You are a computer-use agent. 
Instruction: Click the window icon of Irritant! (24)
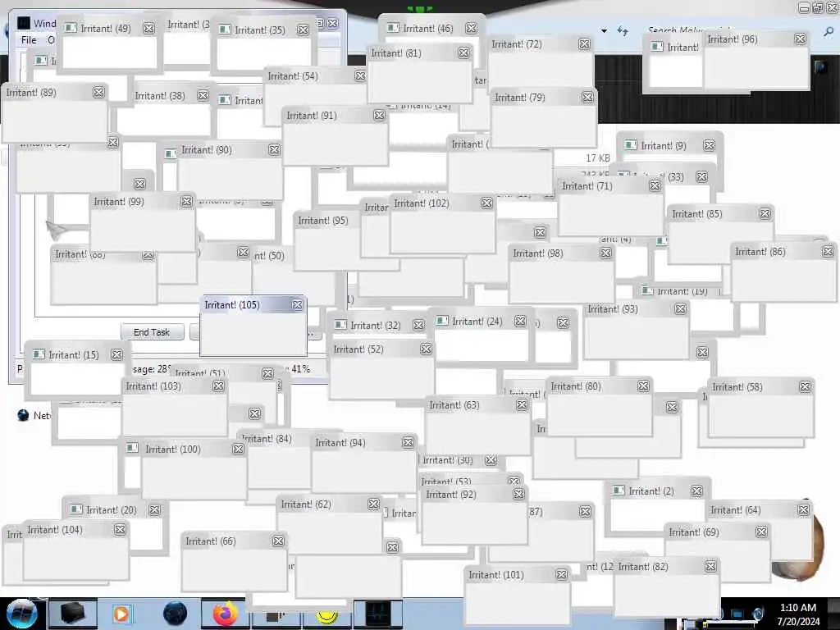[x=442, y=321]
